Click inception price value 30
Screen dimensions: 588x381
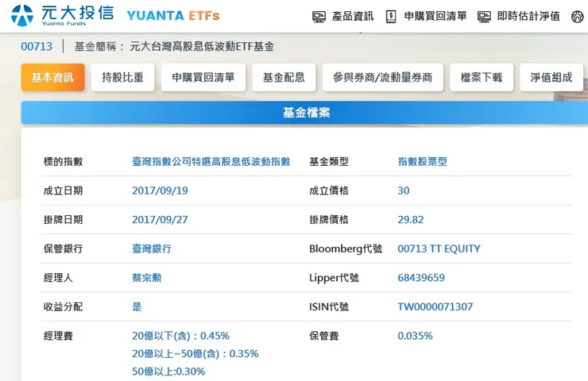(x=404, y=190)
